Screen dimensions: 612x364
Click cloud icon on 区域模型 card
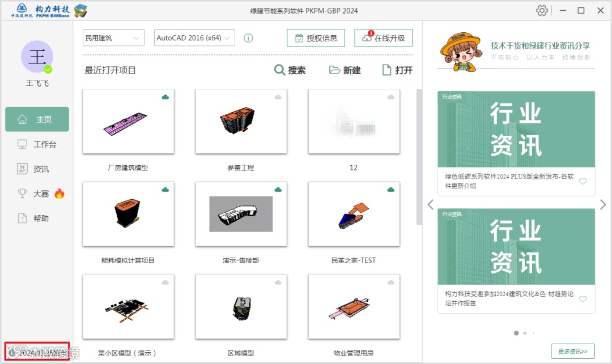tap(278, 282)
